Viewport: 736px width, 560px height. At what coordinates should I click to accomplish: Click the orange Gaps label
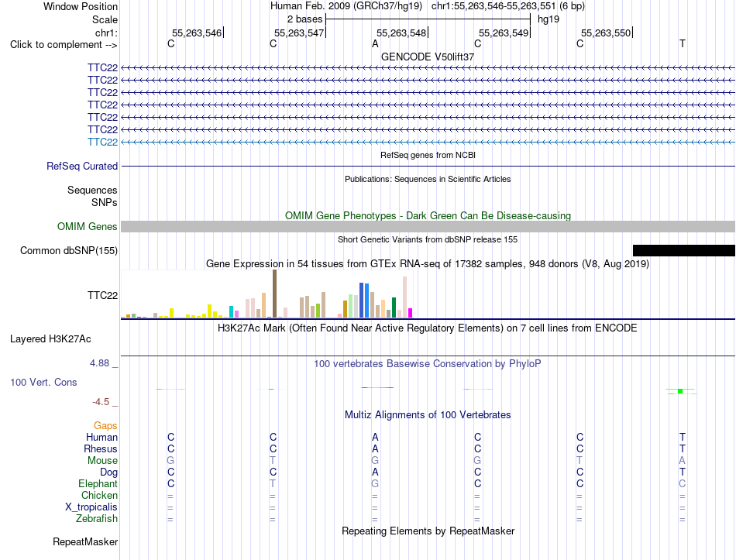(x=105, y=426)
